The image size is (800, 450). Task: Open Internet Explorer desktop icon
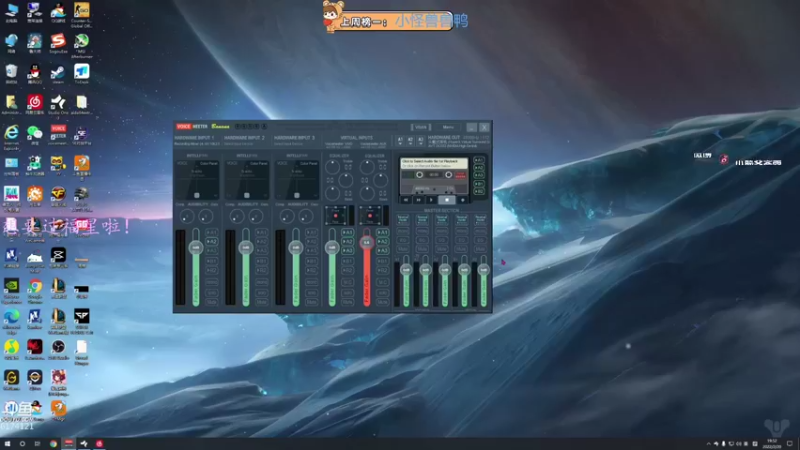[x=11, y=136]
